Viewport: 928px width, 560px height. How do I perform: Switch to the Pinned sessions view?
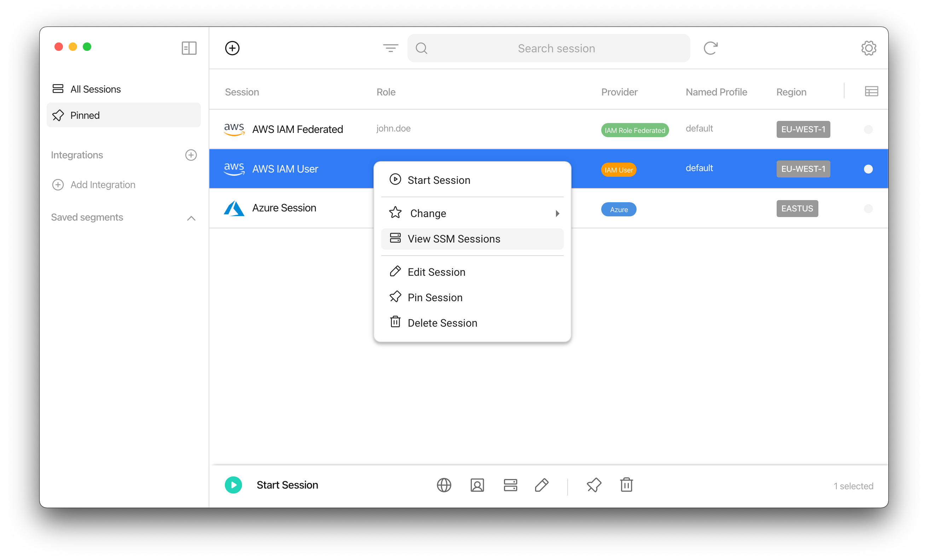click(x=85, y=115)
